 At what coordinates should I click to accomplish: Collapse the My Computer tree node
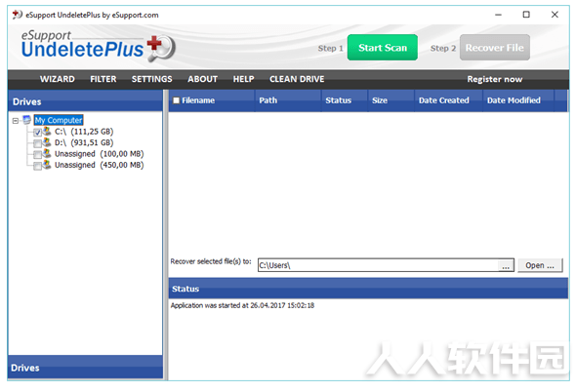pos(16,121)
